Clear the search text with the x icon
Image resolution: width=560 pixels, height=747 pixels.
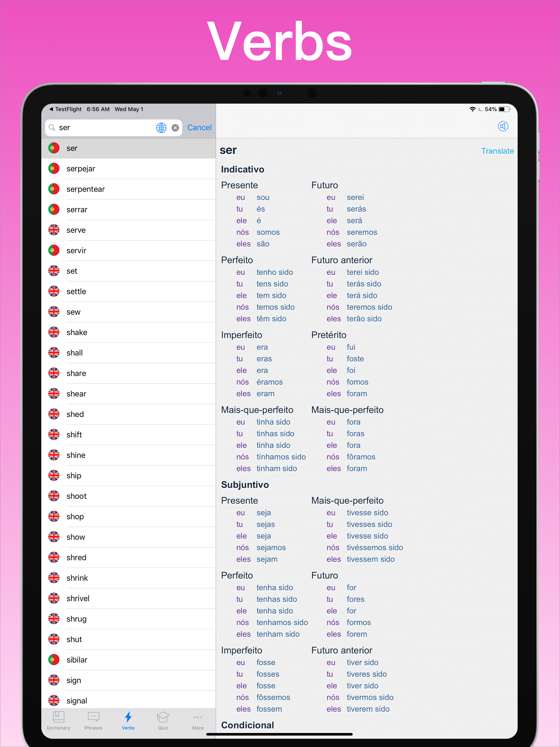(175, 128)
